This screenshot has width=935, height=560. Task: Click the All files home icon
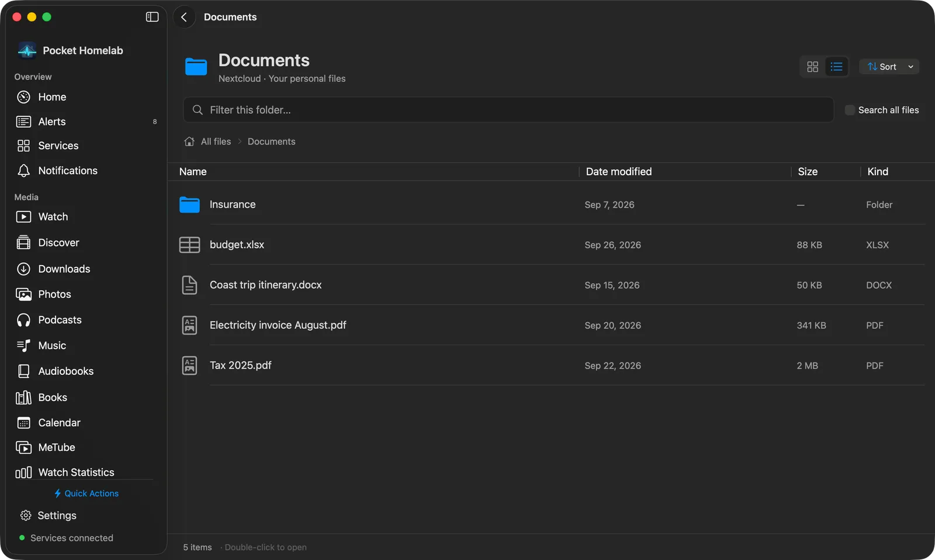189,141
